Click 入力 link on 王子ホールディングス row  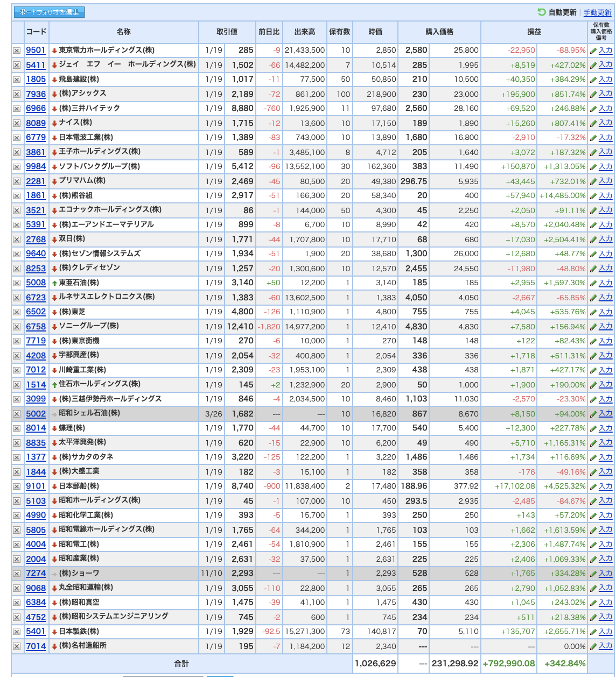coord(605,152)
